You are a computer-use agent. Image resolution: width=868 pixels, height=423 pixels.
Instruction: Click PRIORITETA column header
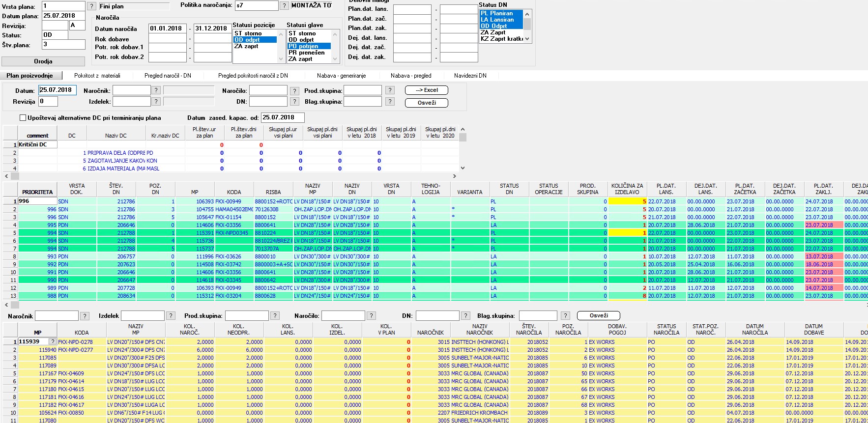pyautogui.click(x=37, y=189)
